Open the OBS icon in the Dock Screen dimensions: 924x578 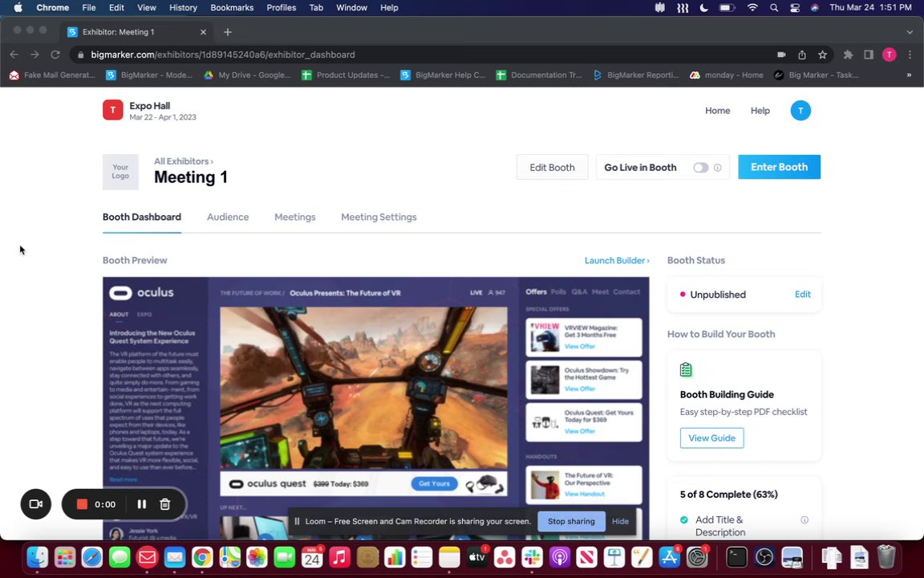764,557
